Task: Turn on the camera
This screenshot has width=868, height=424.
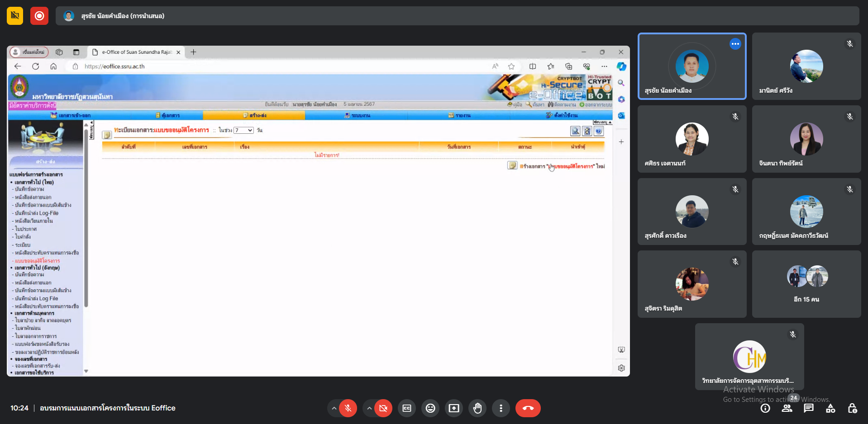Action: [383, 408]
